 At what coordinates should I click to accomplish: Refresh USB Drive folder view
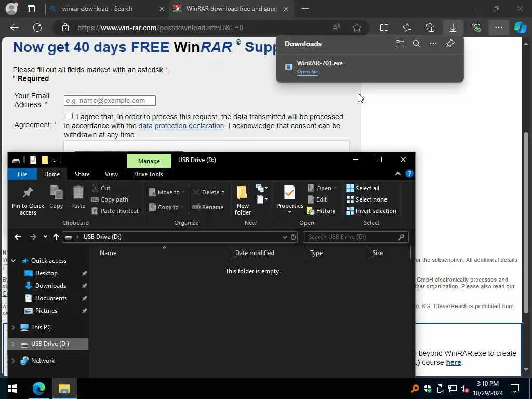click(x=294, y=237)
